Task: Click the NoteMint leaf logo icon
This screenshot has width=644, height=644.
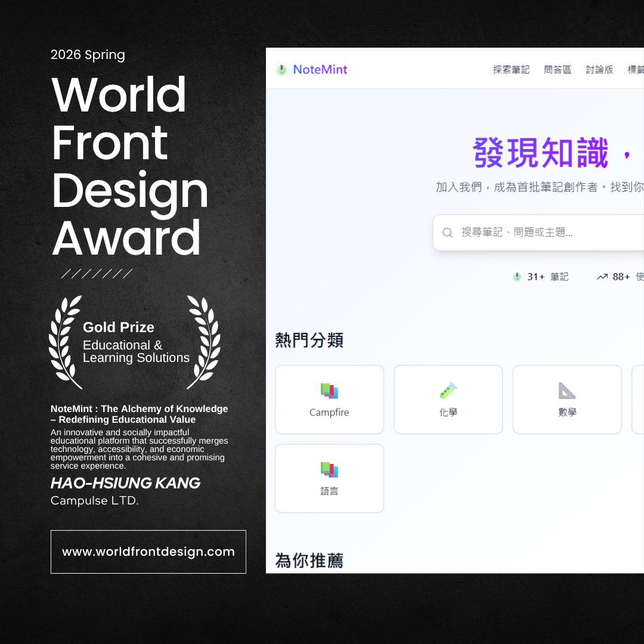Action: [x=281, y=70]
